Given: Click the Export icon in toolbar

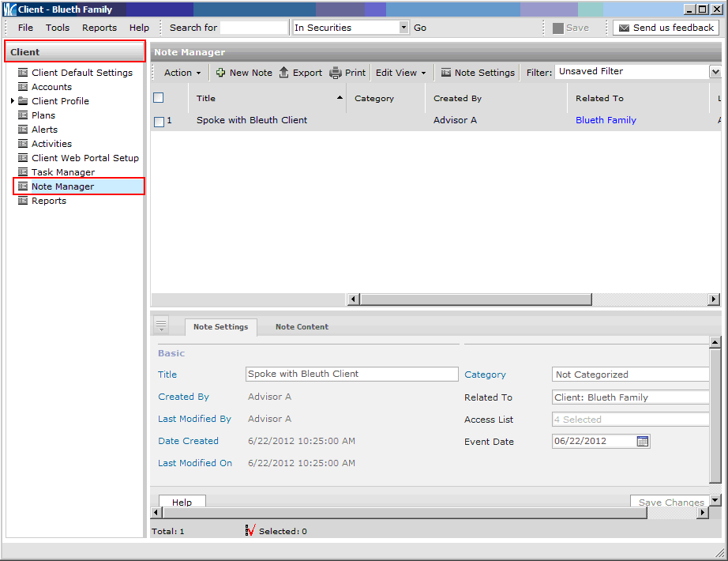Looking at the screenshot, I should point(284,73).
